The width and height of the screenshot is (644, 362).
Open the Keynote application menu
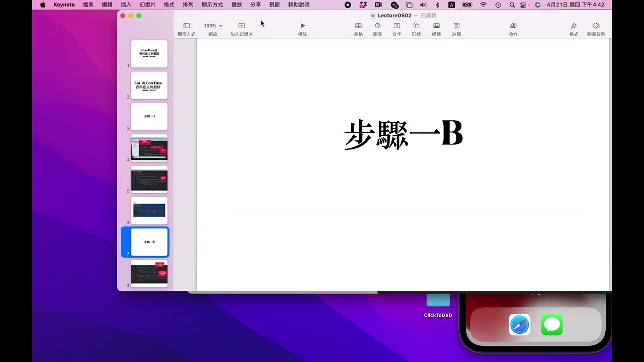pyautogui.click(x=64, y=5)
